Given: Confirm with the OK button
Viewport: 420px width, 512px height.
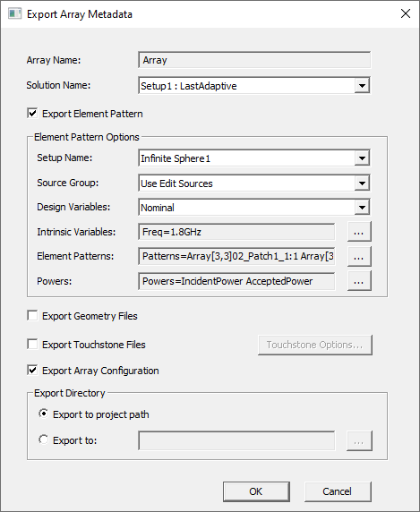Looking at the screenshot, I should pos(256,491).
